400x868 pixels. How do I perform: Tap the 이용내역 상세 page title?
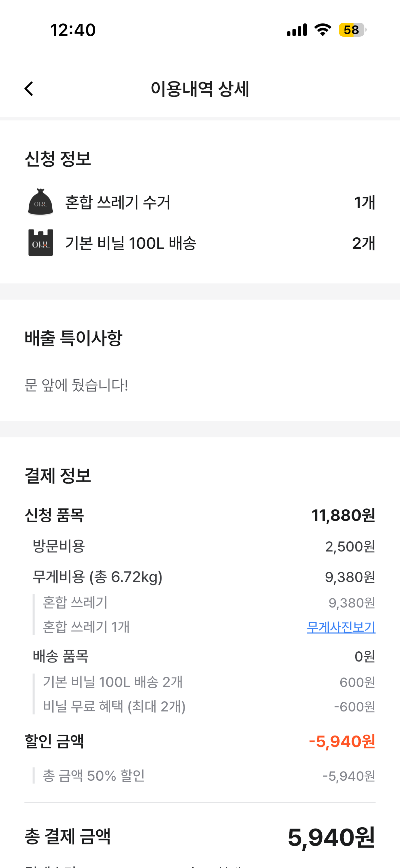pyautogui.click(x=200, y=89)
